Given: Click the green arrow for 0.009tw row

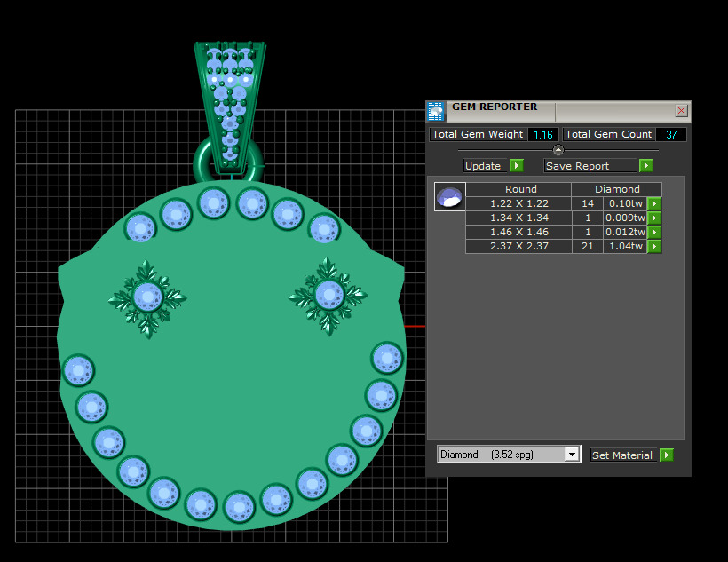Looking at the screenshot, I should 654,218.
